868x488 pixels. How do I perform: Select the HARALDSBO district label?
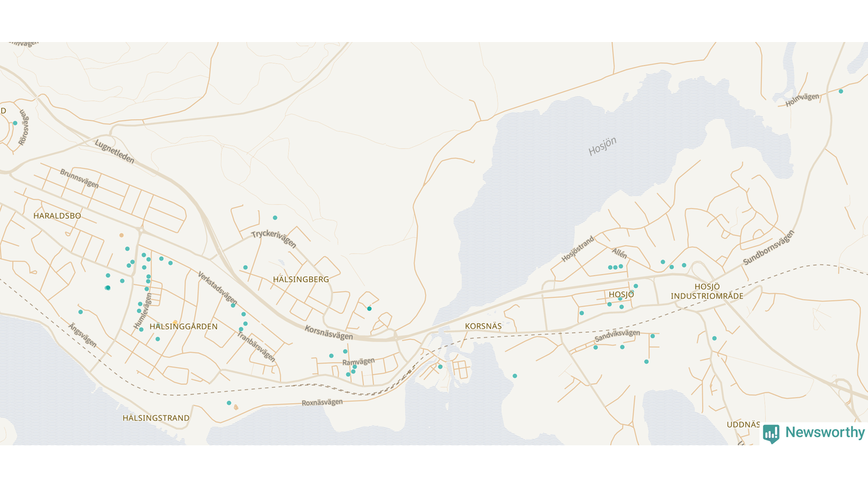(x=57, y=216)
